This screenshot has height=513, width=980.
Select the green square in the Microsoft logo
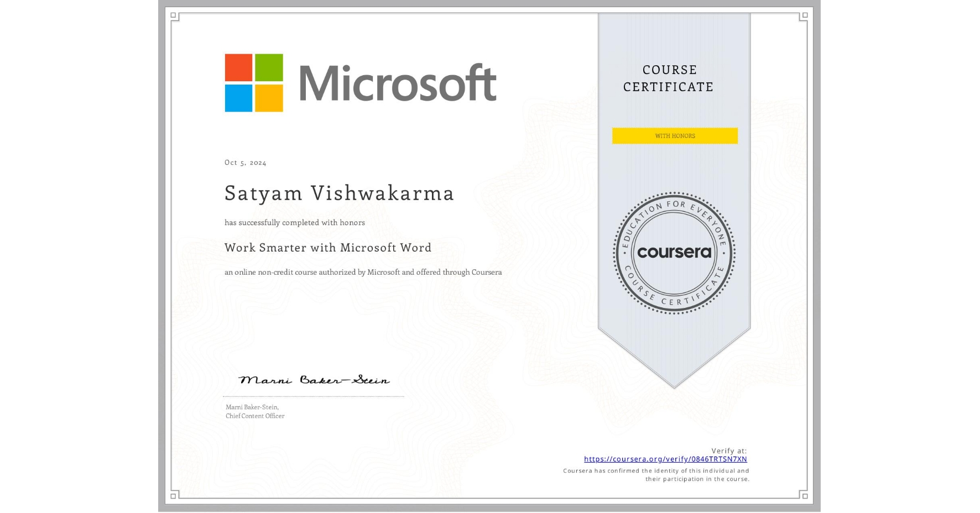click(269, 66)
